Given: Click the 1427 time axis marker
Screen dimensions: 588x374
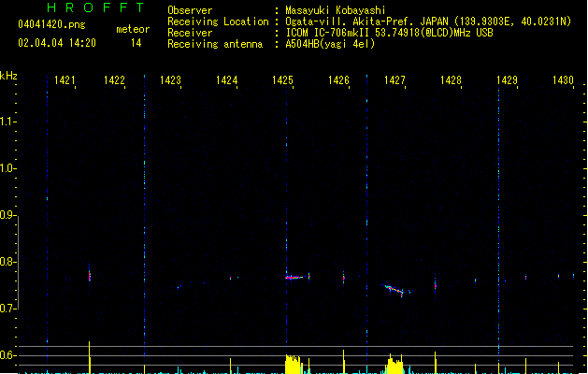Looking at the screenshot, I should pos(394,80).
